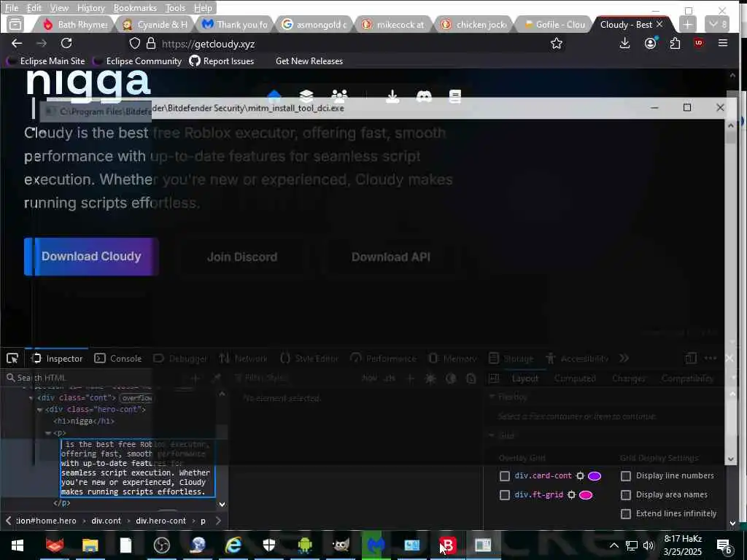Activate the element picker tool
747x560 pixels.
12,359
